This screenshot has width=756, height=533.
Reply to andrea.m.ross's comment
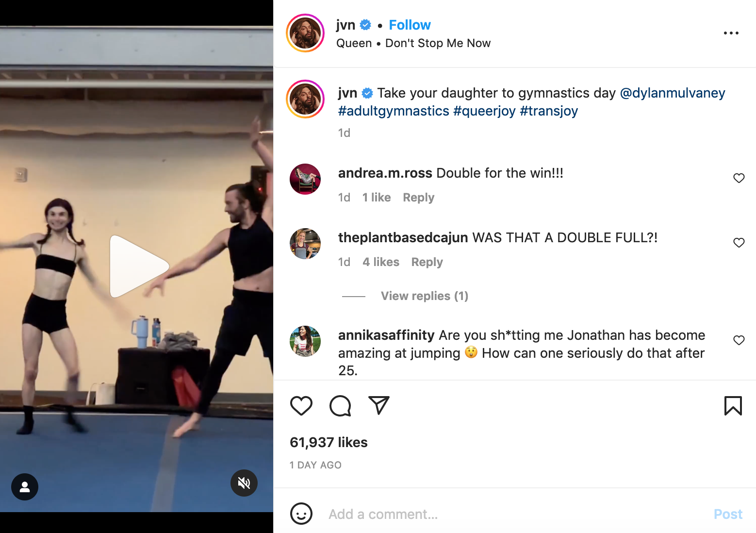pos(418,198)
